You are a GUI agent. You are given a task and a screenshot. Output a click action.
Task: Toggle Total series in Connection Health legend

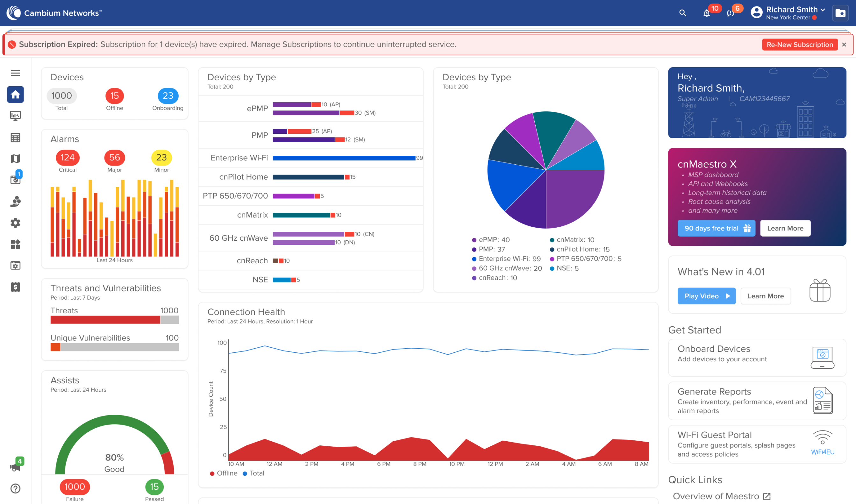253,473
